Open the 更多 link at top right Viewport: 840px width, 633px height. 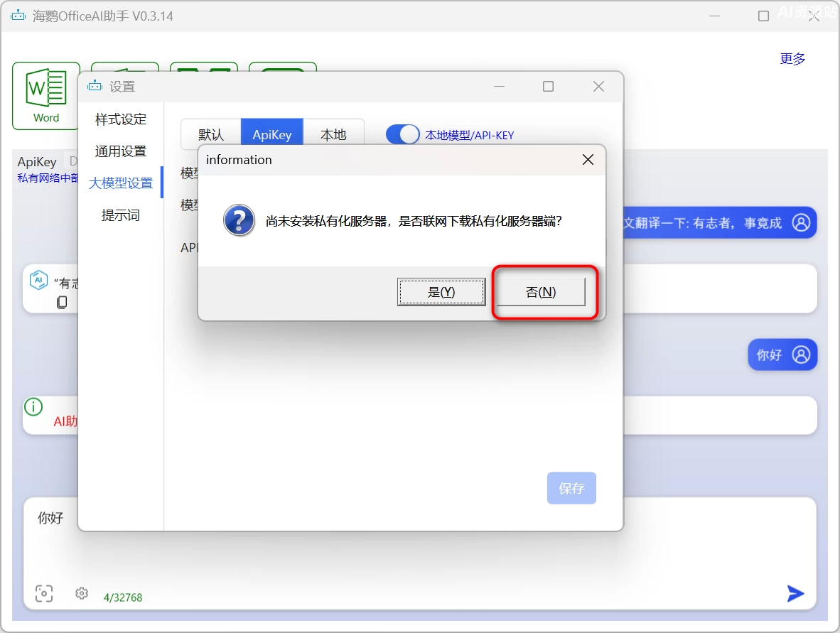point(792,59)
